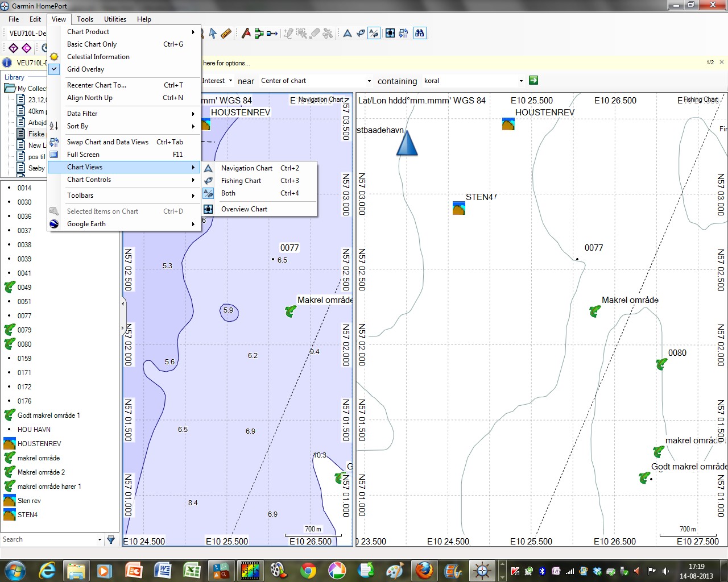Click the Windows Start button
The image size is (728, 582).
pos(14,570)
